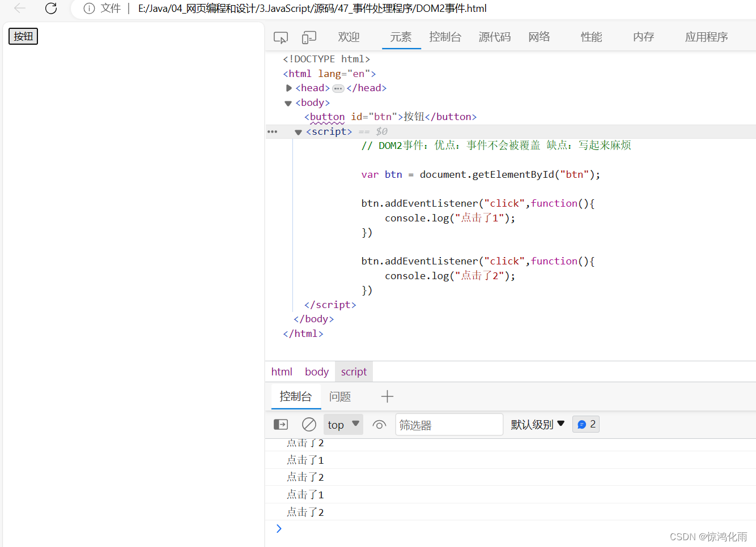This screenshot has height=547, width=756.
Task: Activate the inspect element picker icon
Action: (x=281, y=37)
